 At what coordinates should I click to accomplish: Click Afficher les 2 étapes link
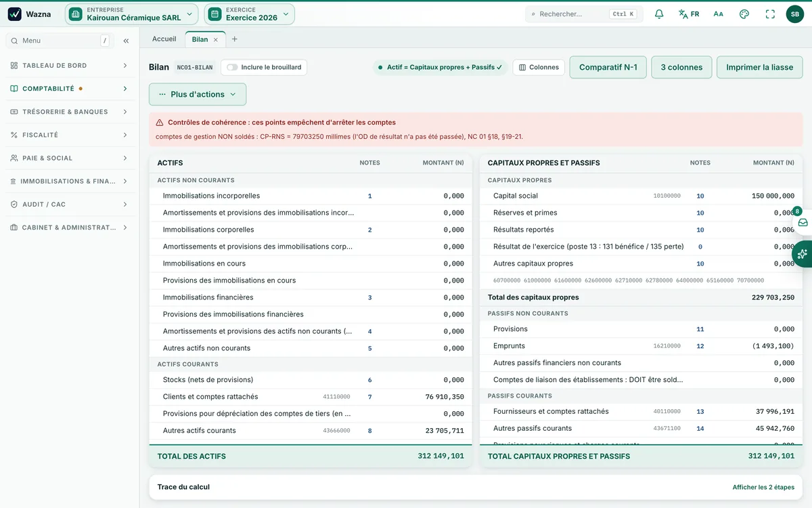tap(763, 487)
